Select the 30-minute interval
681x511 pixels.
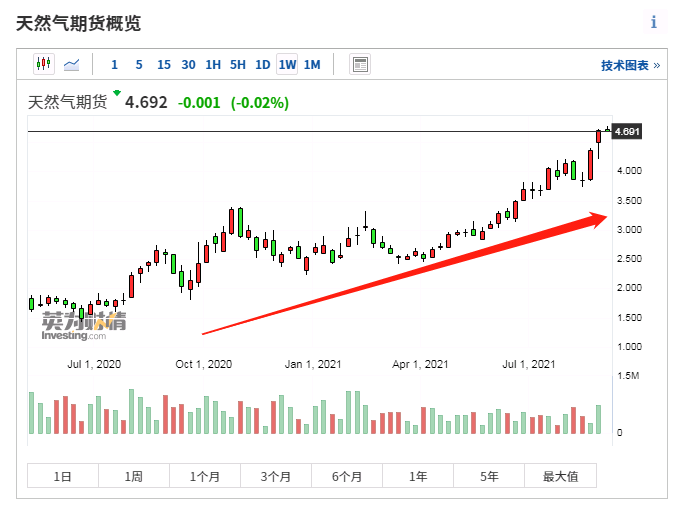pyautogui.click(x=188, y=65)
